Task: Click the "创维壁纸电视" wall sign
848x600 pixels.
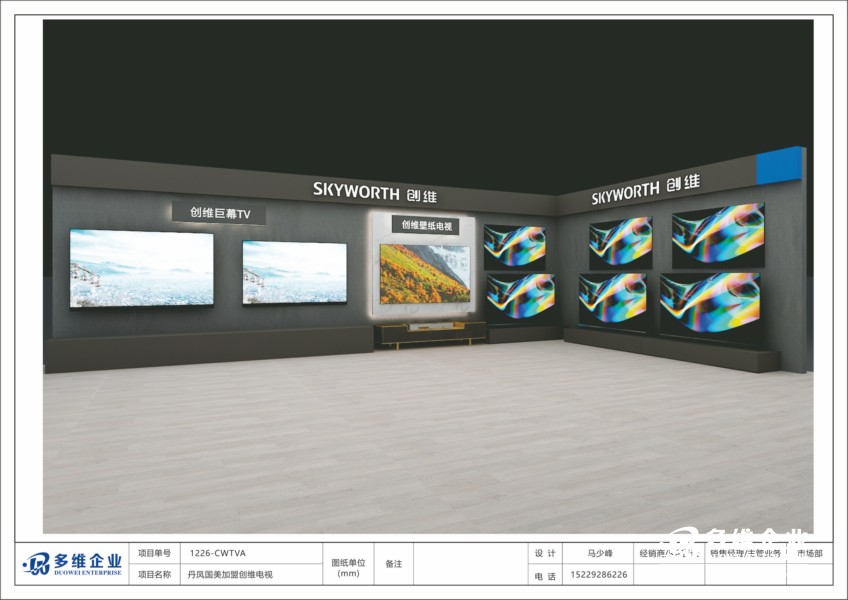Action: pos(426,225)
